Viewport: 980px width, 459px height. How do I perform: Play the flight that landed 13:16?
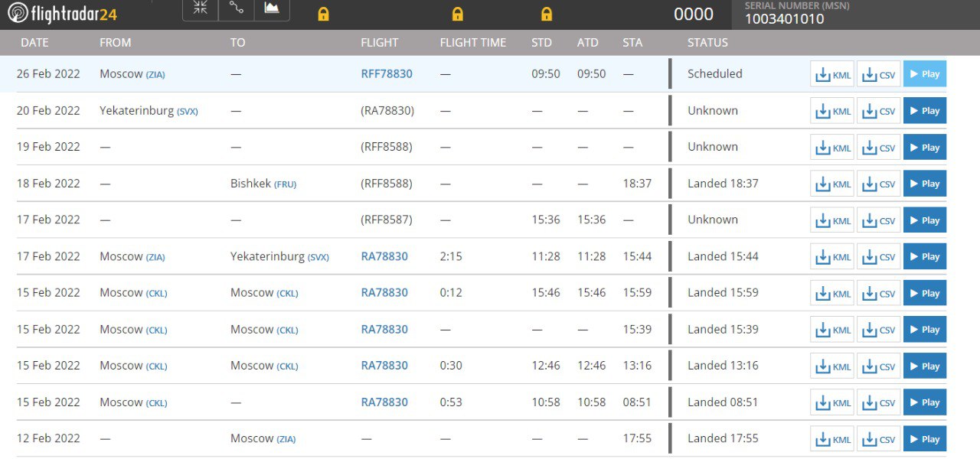[x=924, y=366]
